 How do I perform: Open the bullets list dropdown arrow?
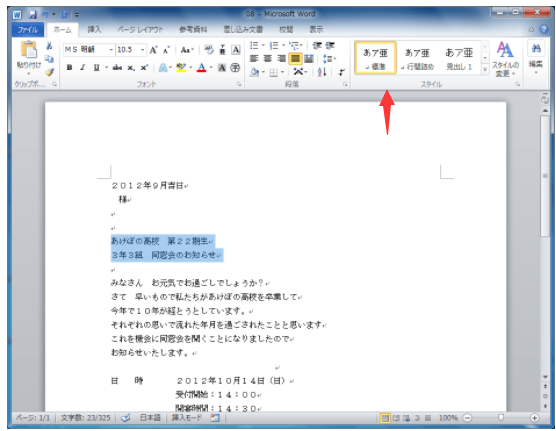point(263,45)
